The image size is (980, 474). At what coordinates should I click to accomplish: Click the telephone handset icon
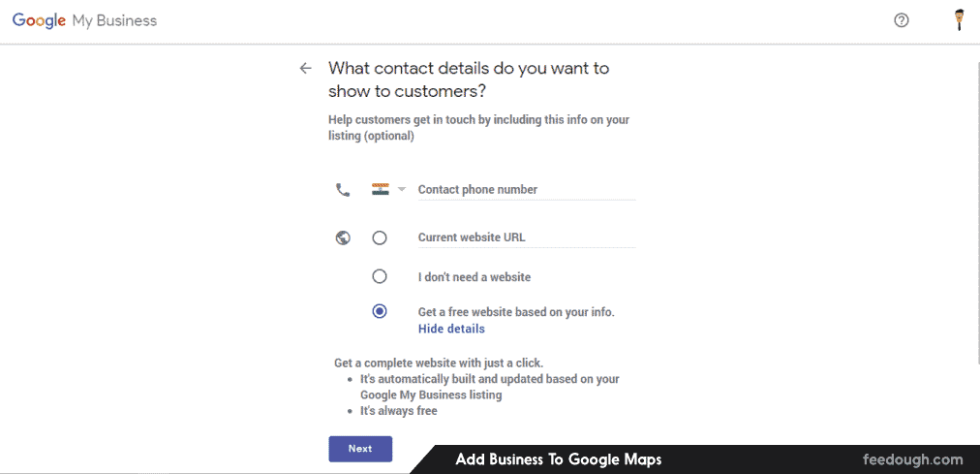pos(343,190)
